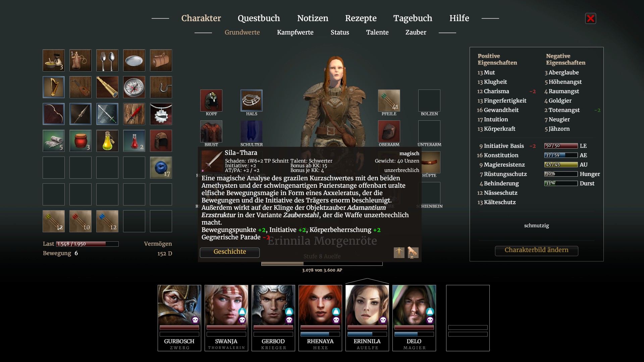The image size is (644, 362).
Task: Select the SCHULTER cloak slot
Action: pyautogui.click(x=252, y=131)
